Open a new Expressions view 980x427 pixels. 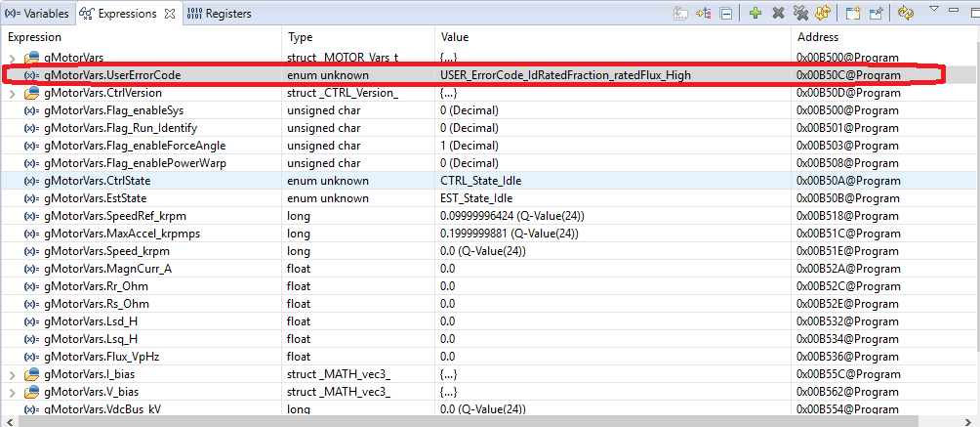[853, 13]
